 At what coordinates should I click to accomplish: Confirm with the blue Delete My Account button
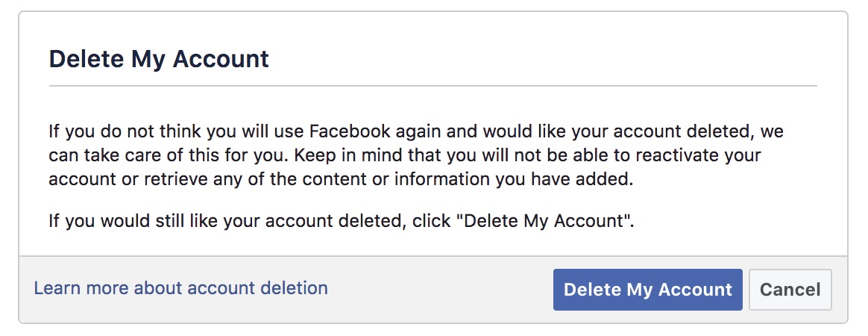point(648,290)
